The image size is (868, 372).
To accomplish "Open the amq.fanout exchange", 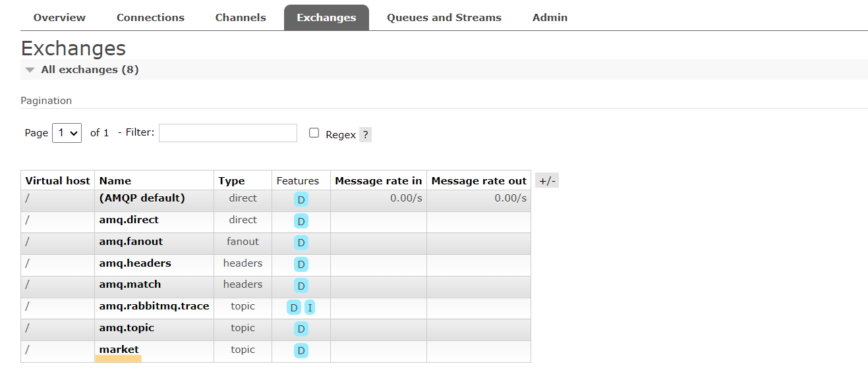I will pyautogui.click(x=131, y=242).
